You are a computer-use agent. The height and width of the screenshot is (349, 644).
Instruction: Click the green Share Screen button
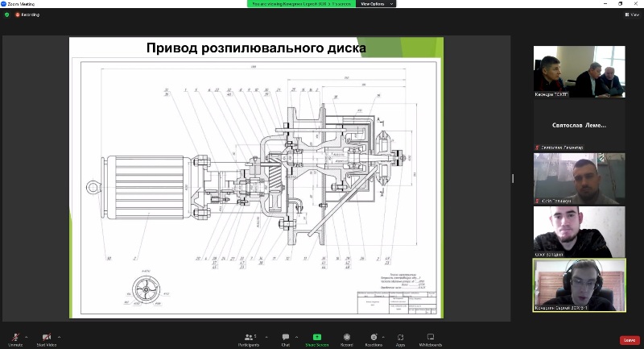316,339
